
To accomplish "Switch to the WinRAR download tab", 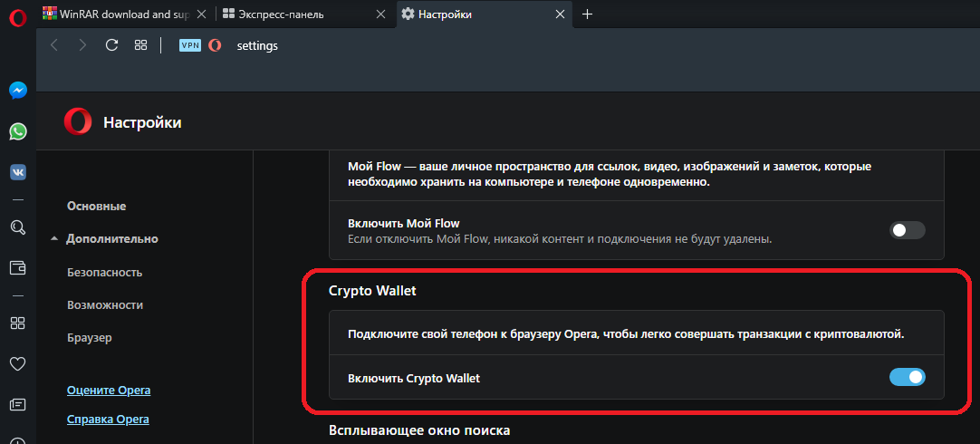I will 118,14.
